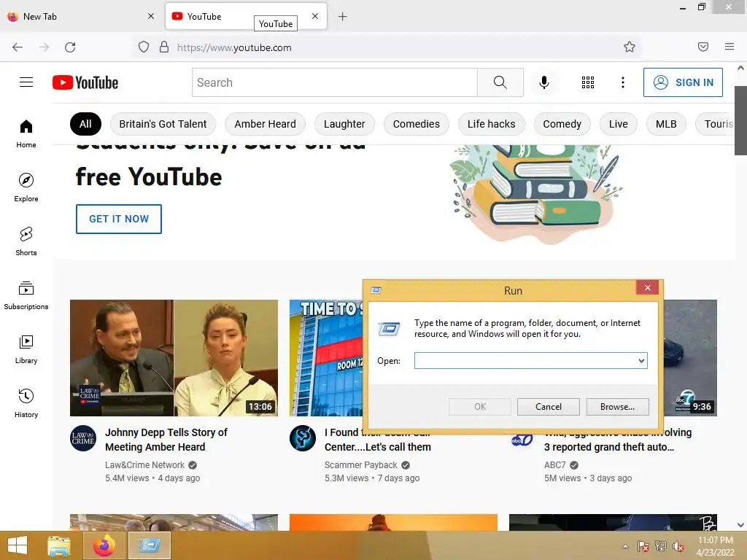
Task: Click the page vertical scrollbar thumb
Action: pos(740,120)
